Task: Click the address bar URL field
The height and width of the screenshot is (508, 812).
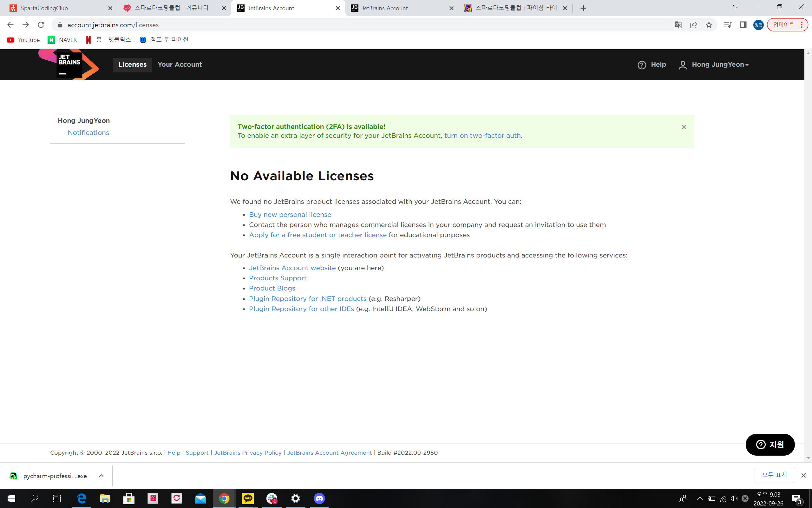Action: (362, 25)
